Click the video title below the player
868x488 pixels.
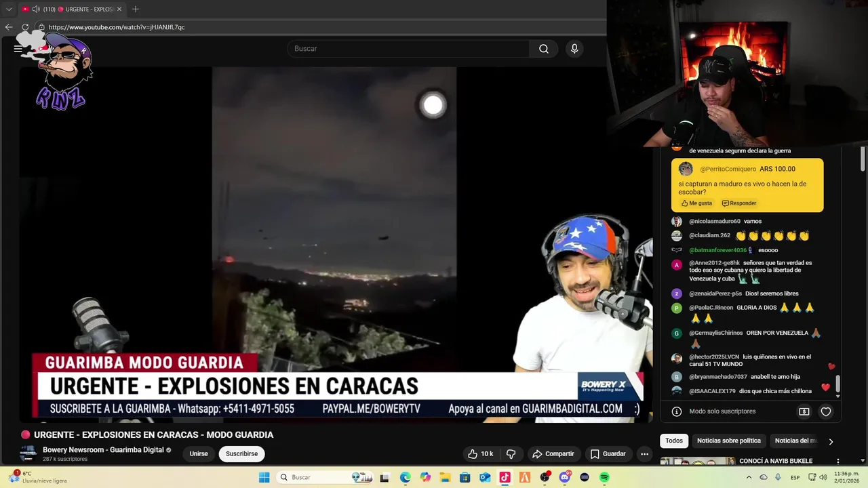(153, 435)
